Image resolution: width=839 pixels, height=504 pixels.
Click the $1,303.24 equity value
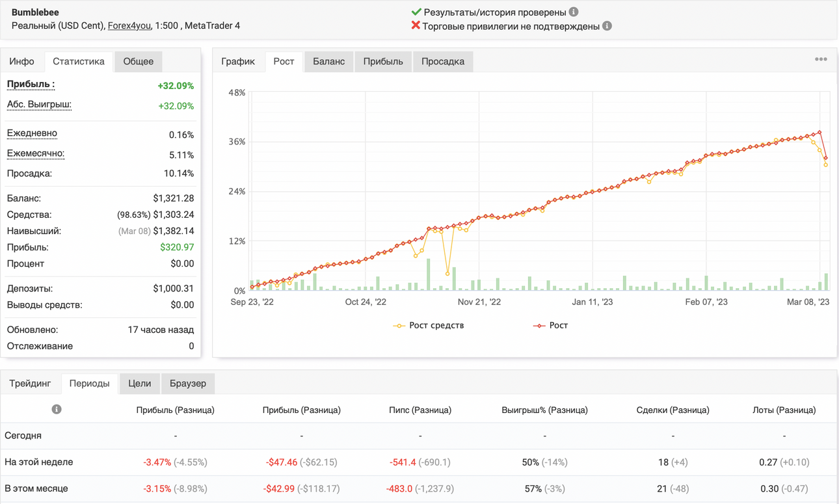174,215
